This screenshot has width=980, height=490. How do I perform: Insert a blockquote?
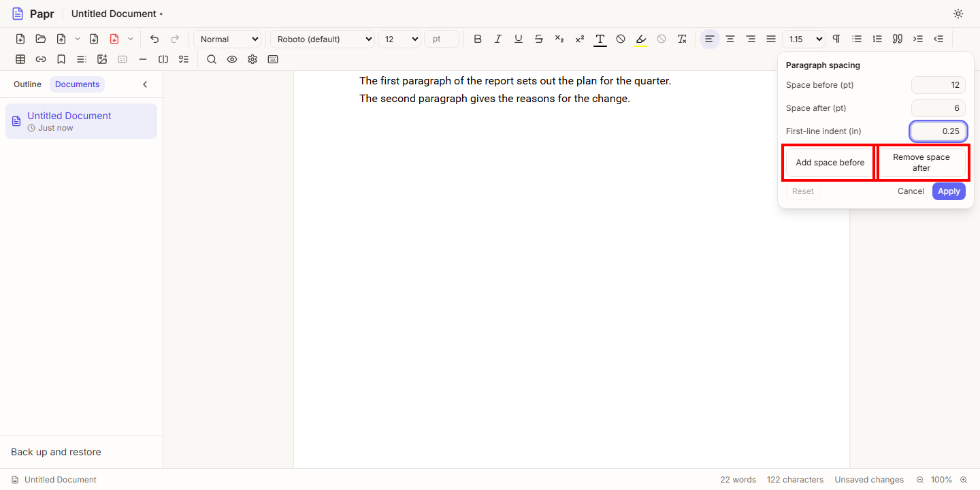(898, 39)
